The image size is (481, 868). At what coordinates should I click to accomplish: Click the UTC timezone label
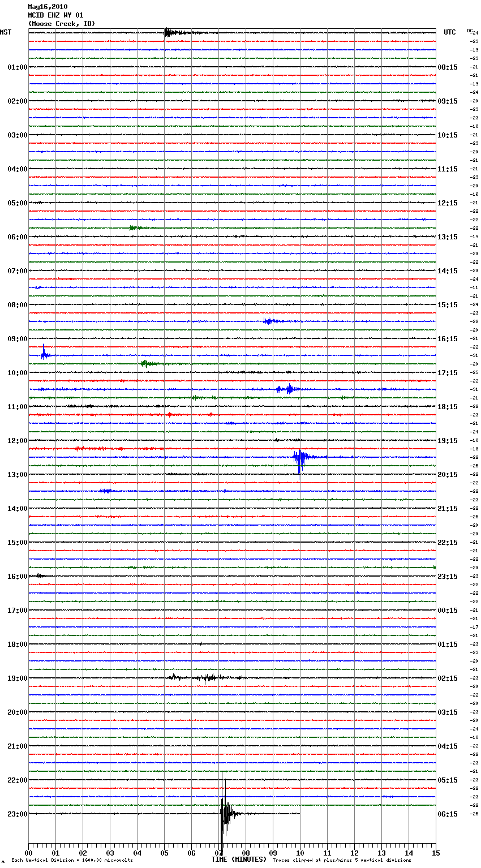449,32
